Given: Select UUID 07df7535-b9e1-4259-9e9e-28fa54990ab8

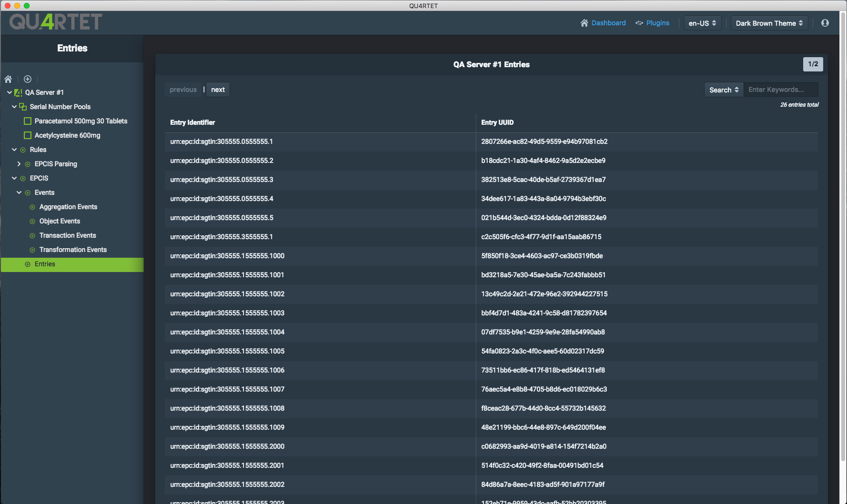Looking at the screenshot, I should pos(543,332).
